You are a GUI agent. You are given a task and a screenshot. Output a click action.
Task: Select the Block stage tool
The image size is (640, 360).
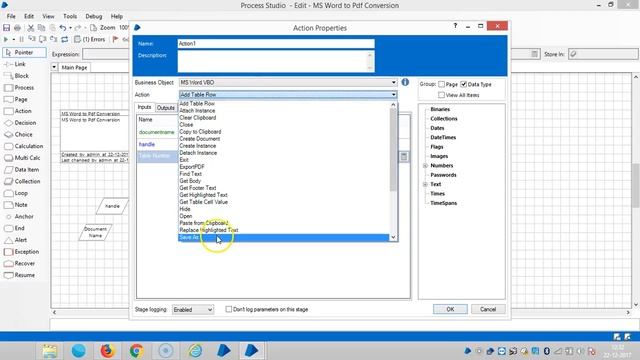tap(16, 76)
